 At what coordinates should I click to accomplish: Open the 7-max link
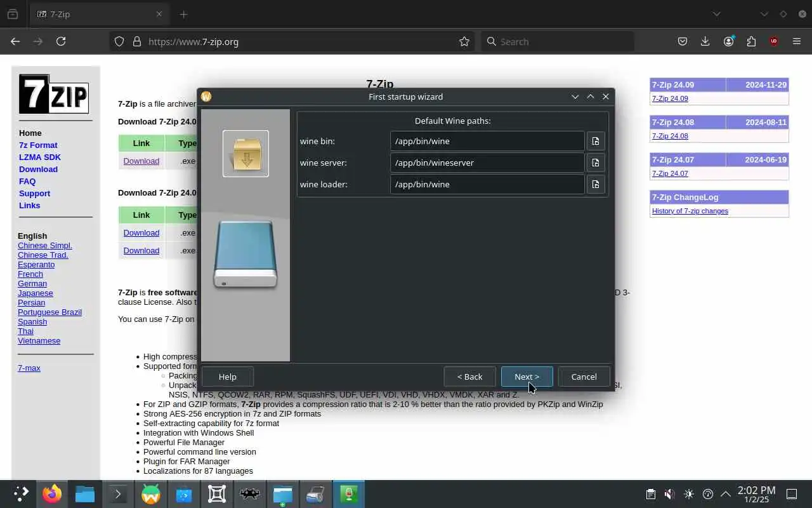(29, 368)
